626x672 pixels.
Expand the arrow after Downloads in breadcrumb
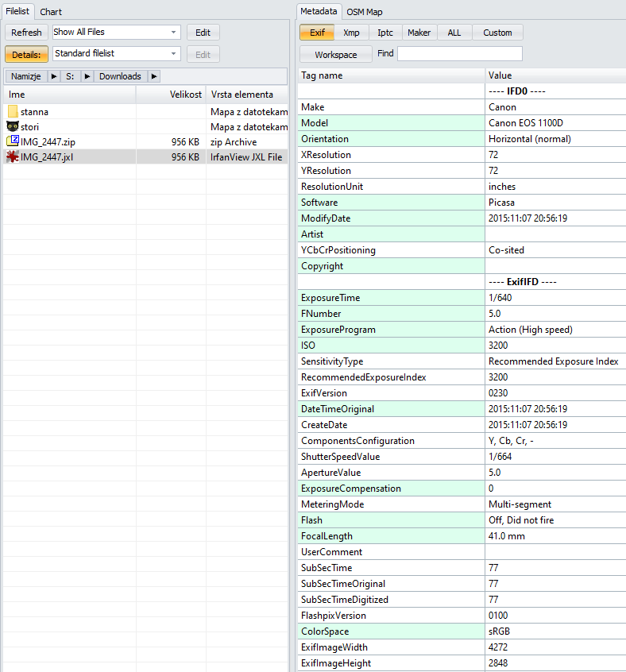(154, 76)
